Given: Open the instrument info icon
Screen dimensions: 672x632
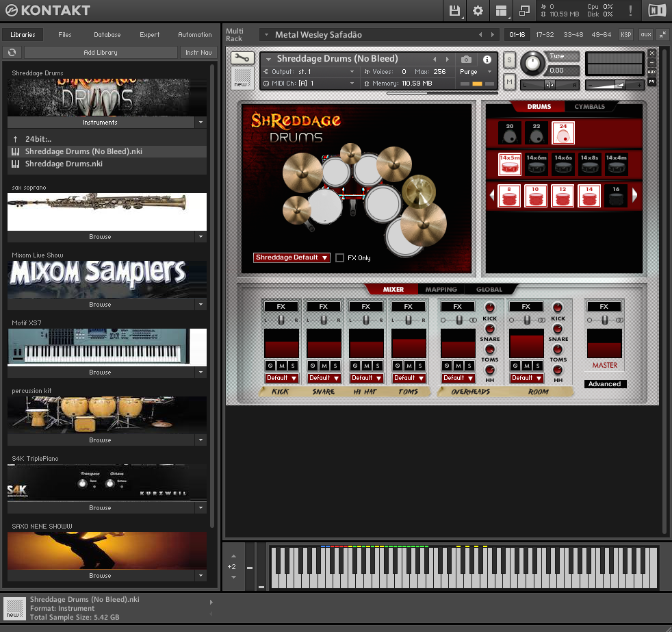Looking at the screenshot, I should pyautogui.click(x=487, y=59).
